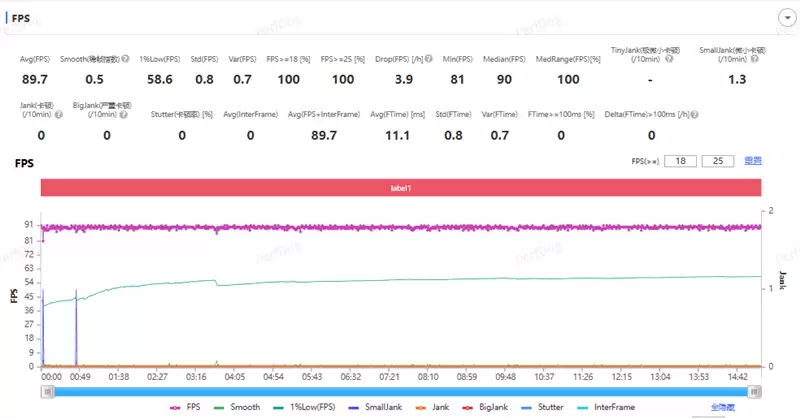Click help icon beside Jank (/10min) metric

click(59, 115)
